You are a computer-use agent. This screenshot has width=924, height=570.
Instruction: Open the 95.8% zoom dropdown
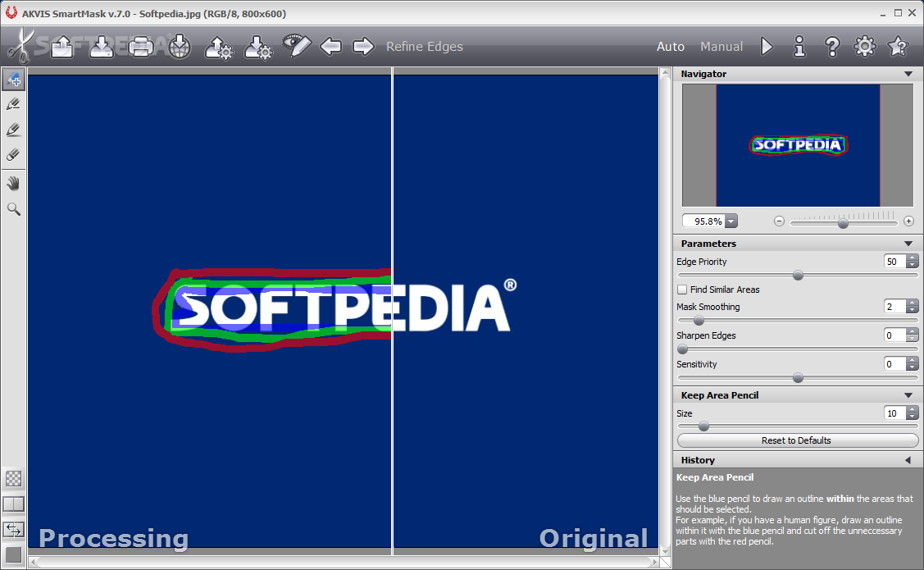(731, 221)
